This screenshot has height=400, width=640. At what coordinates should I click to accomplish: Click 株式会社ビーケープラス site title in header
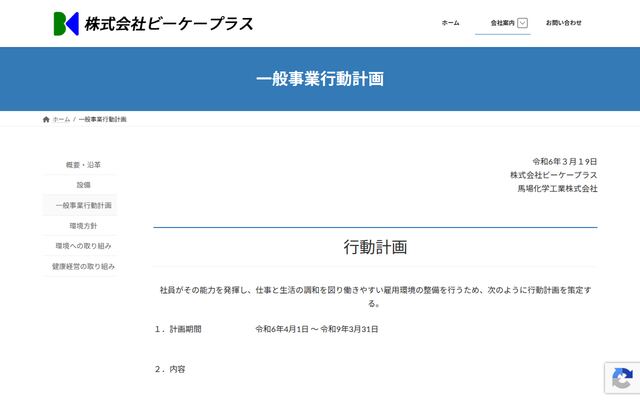169,24
